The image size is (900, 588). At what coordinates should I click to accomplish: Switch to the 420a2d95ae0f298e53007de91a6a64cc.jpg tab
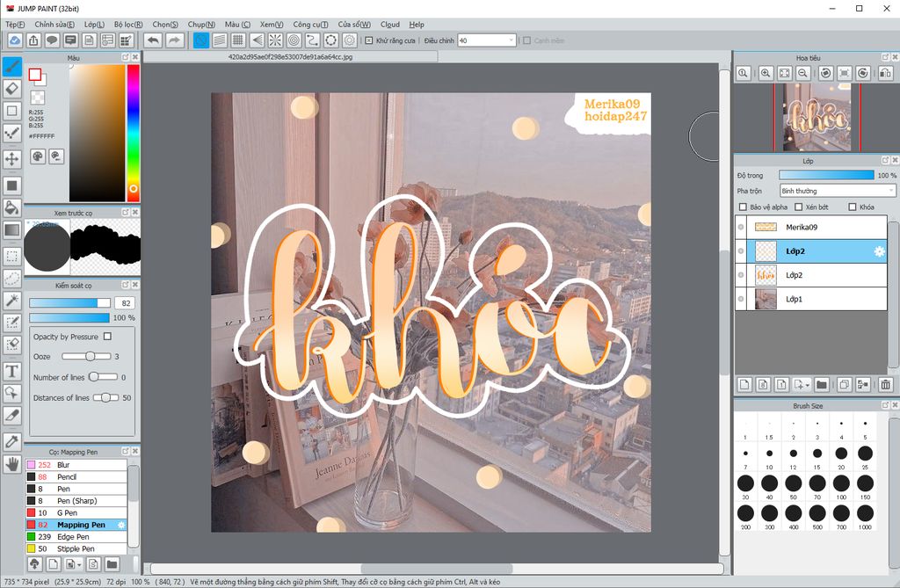290,57
